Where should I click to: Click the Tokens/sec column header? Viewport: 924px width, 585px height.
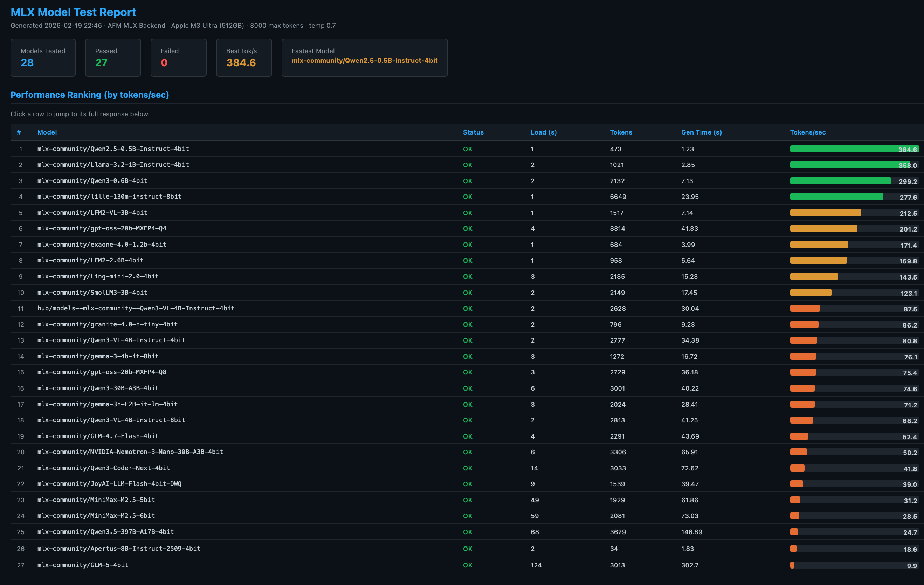coord(808,132)
